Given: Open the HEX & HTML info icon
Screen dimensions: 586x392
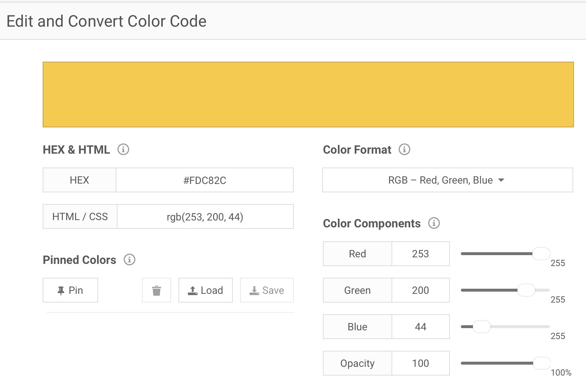Looking at the screenshot, I should (123, 149).
